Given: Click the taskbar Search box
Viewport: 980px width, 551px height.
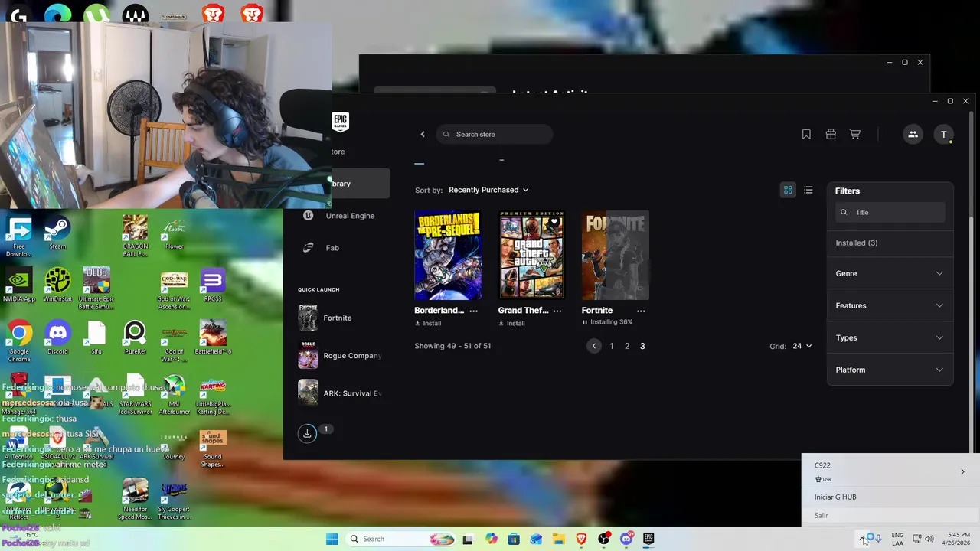Looking at the screenshot, I should click(x=400, y=539).
